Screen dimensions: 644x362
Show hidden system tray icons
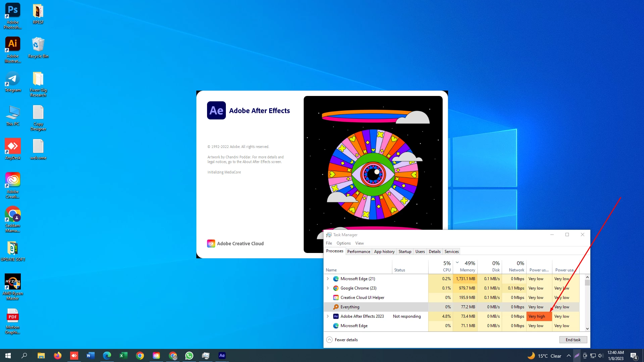(568, 356)
